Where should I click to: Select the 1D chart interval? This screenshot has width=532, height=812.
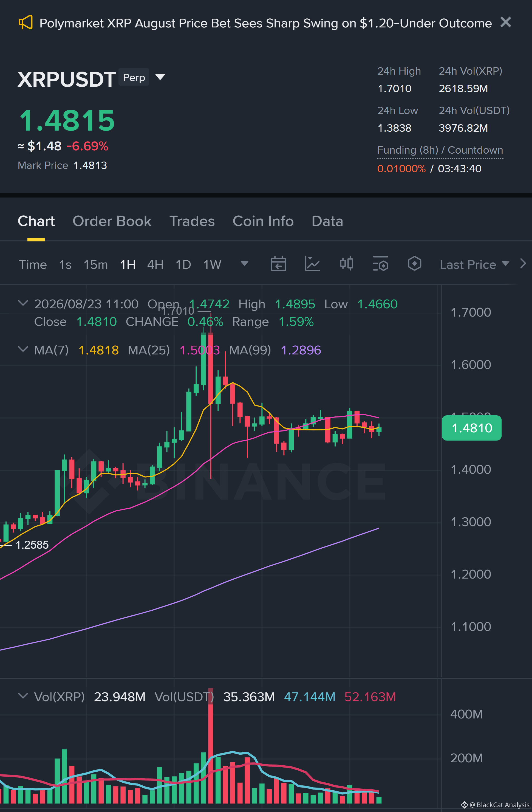[183, 264]
